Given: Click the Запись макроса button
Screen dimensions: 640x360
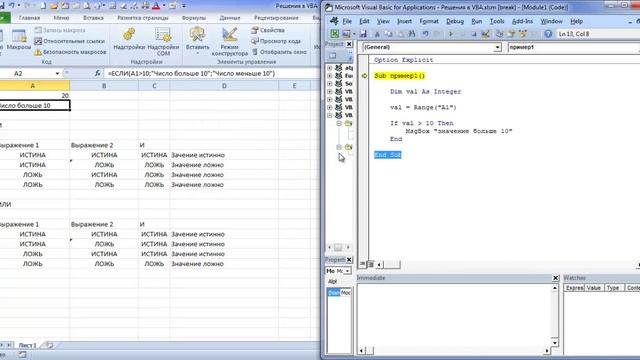Looking at the screenshot, I should coord(60,30).
